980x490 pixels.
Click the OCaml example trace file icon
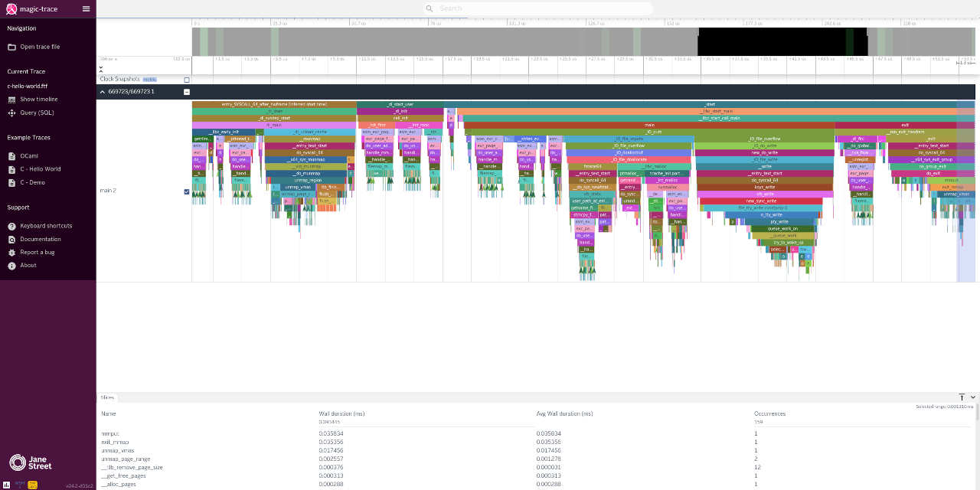(11, 156)
